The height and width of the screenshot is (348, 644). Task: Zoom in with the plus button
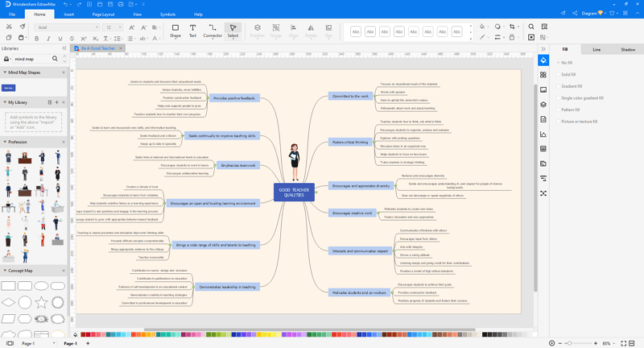596,343
